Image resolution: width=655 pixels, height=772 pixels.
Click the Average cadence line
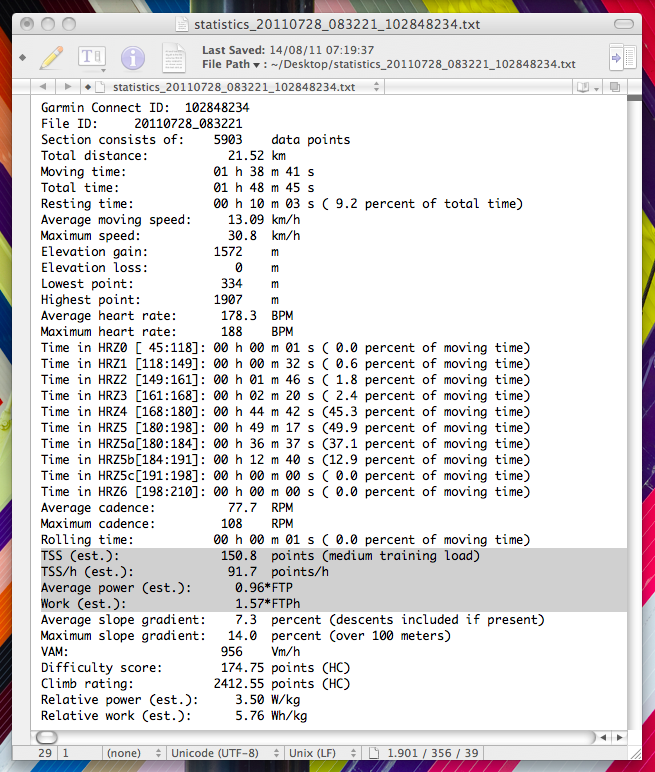167,508
